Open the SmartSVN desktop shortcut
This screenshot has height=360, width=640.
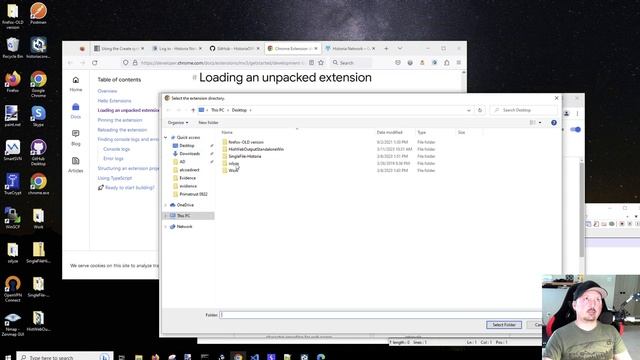(x=13, y=150)
